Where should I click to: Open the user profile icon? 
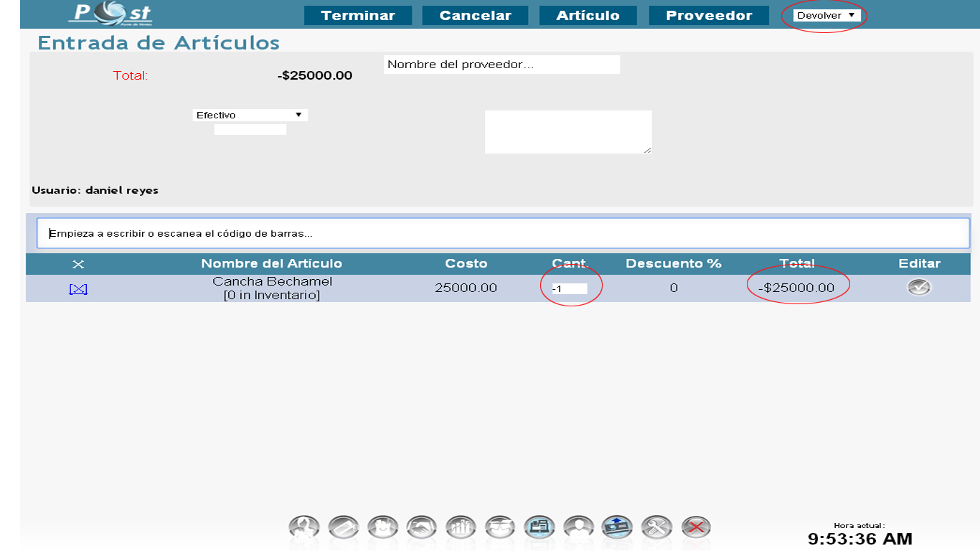tap(578, 528)
